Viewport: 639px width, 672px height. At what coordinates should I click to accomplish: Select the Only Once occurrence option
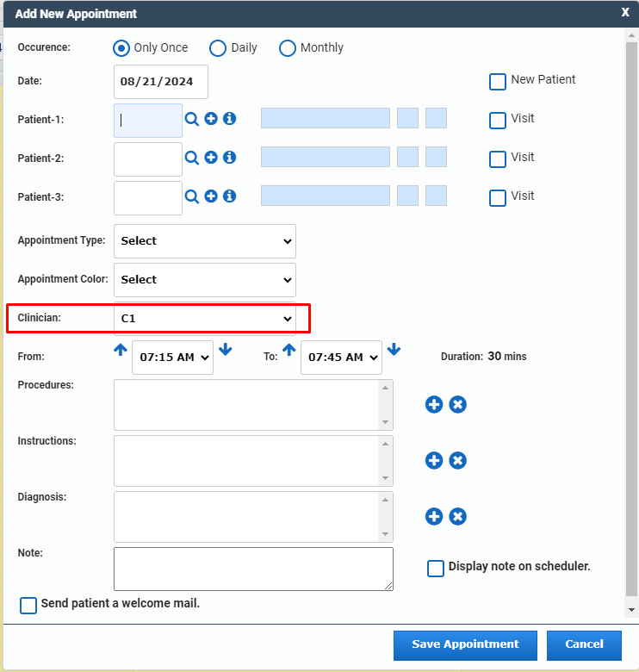point(121,48)
